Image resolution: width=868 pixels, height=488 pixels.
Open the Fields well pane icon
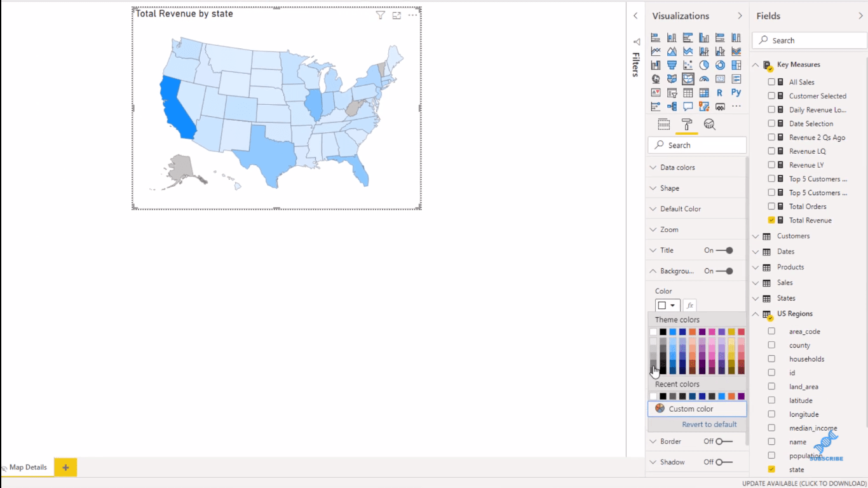click(x=663, y=125)
